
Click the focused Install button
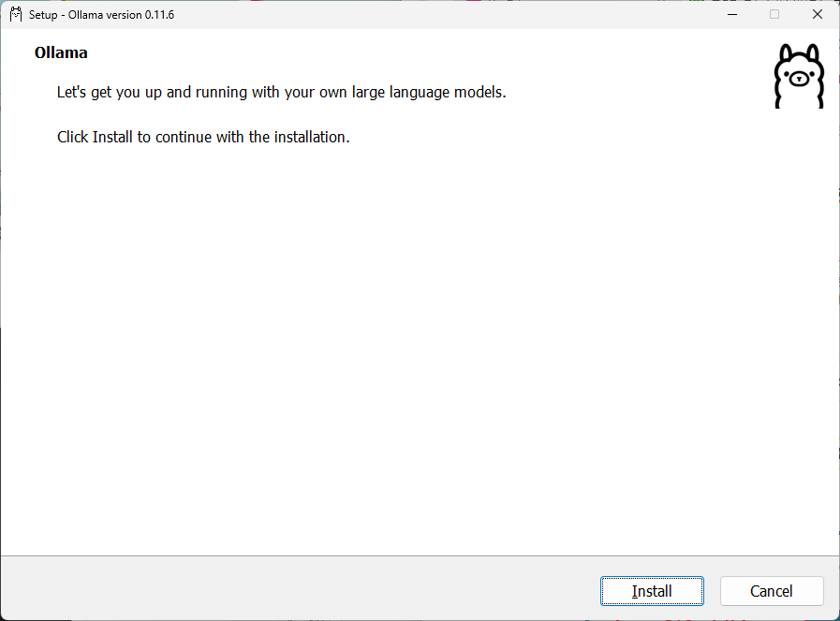[652, 591]
